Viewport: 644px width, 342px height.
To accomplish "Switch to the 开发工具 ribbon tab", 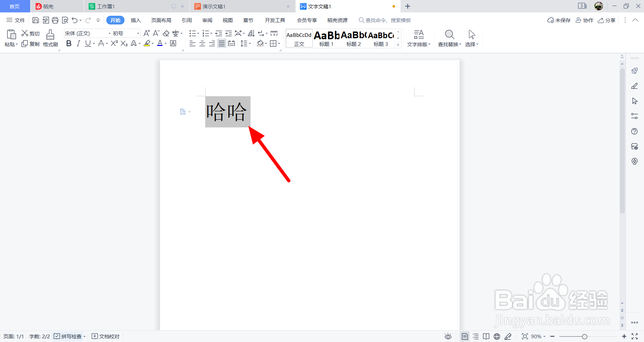I will tap(275, 20).
